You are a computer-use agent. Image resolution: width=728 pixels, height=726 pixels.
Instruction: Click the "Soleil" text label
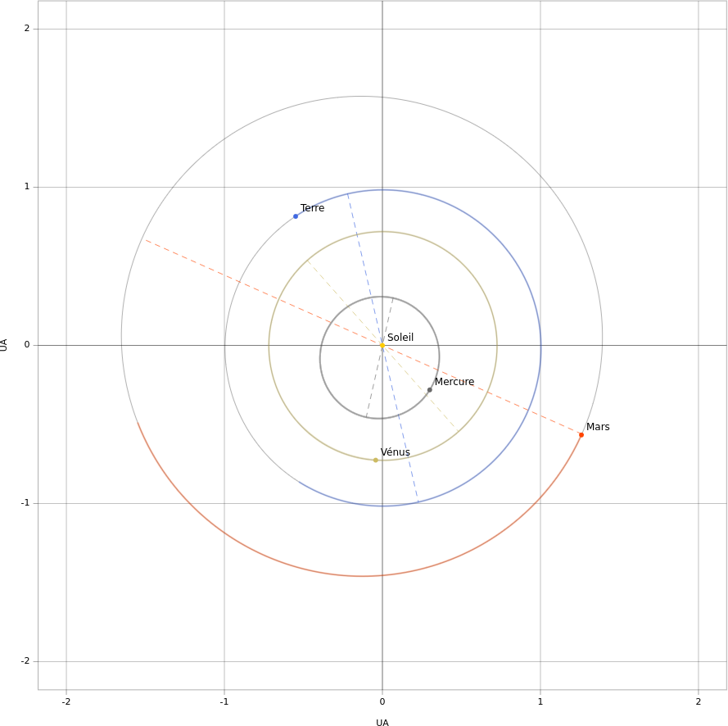(x=400, y=338)
